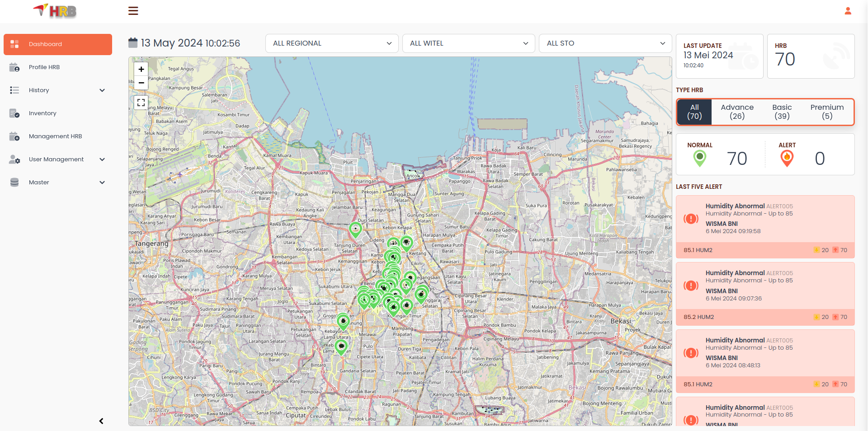The image size is (868, 431).
Task: Click alert icon of 09:07:36 alert
Action: tap(691, 286)
